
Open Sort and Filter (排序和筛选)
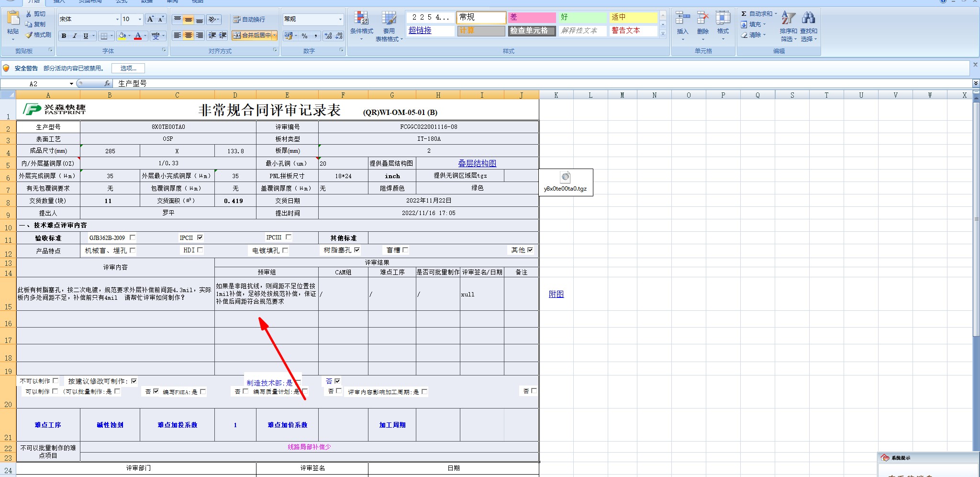tap(788, 26)
